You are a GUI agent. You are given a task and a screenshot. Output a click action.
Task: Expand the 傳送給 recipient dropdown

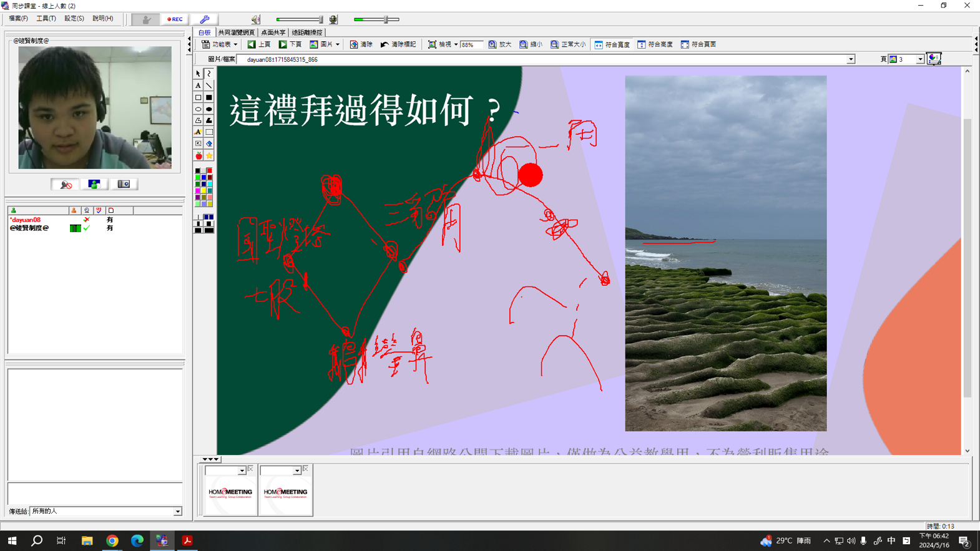[177, 511]
